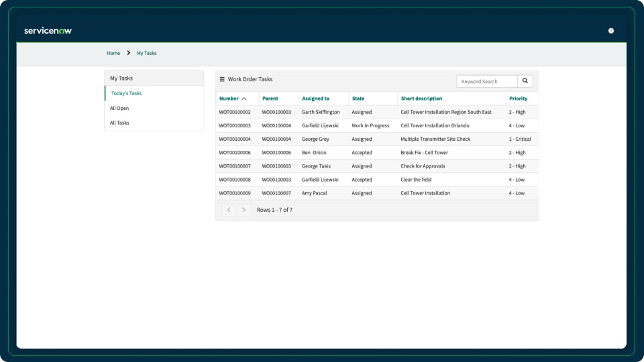Click the magnifier search button
This screenshot has height=362, width=644.
pos(525,81)
